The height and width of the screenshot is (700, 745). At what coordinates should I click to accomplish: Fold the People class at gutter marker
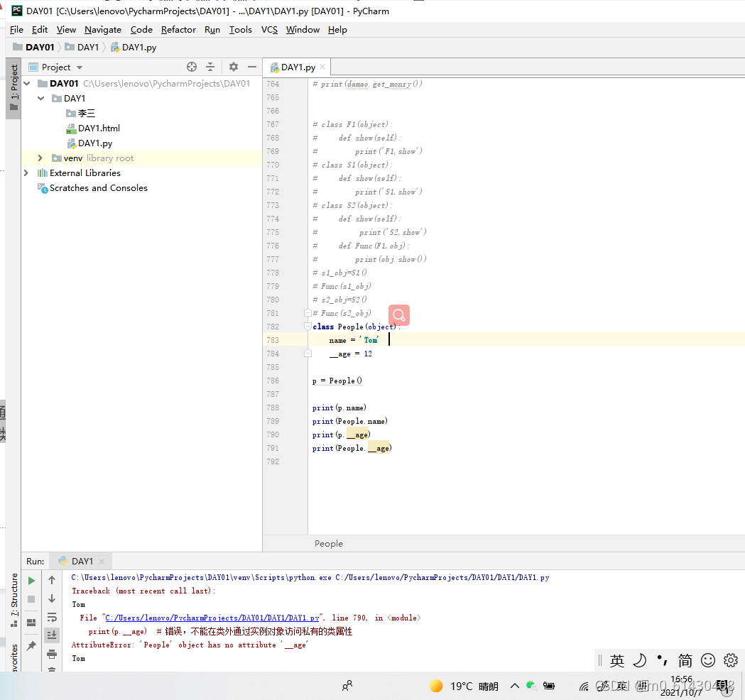[x=308, y=327]
